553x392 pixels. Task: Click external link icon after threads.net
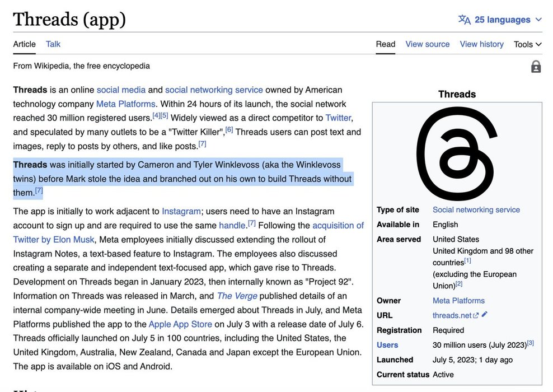coord(476,316)
